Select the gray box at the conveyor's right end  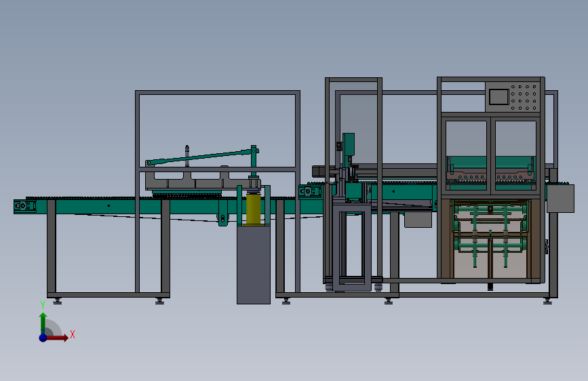560,199
